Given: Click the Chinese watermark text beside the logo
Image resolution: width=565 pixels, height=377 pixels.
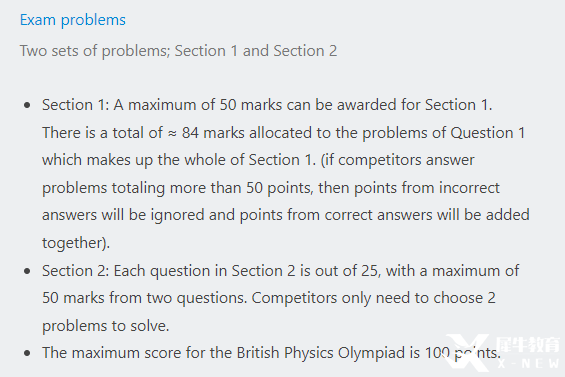Looking at the screenshot, I should [528, 345].
